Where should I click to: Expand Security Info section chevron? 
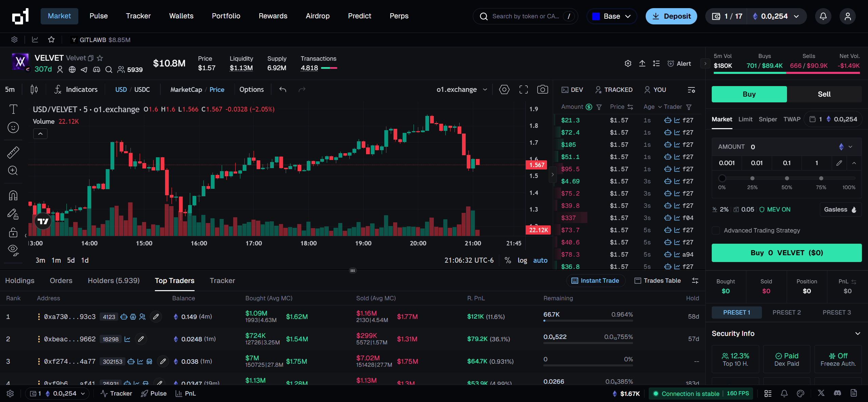click(x=858, y=334)
